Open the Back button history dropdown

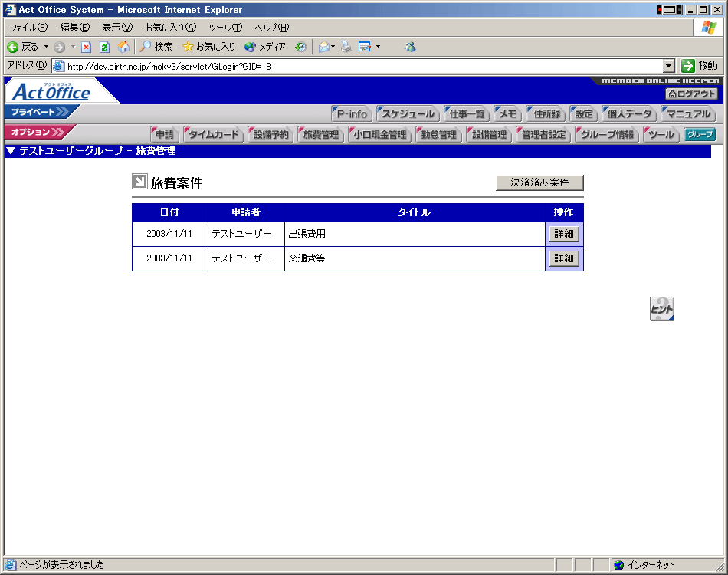point(46,47)
